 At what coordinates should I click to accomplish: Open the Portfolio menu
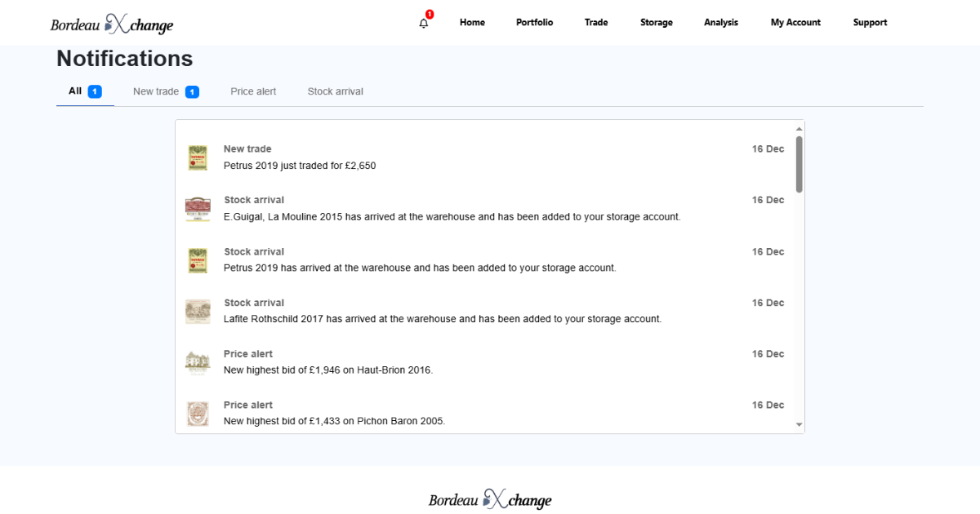[534, 23]
